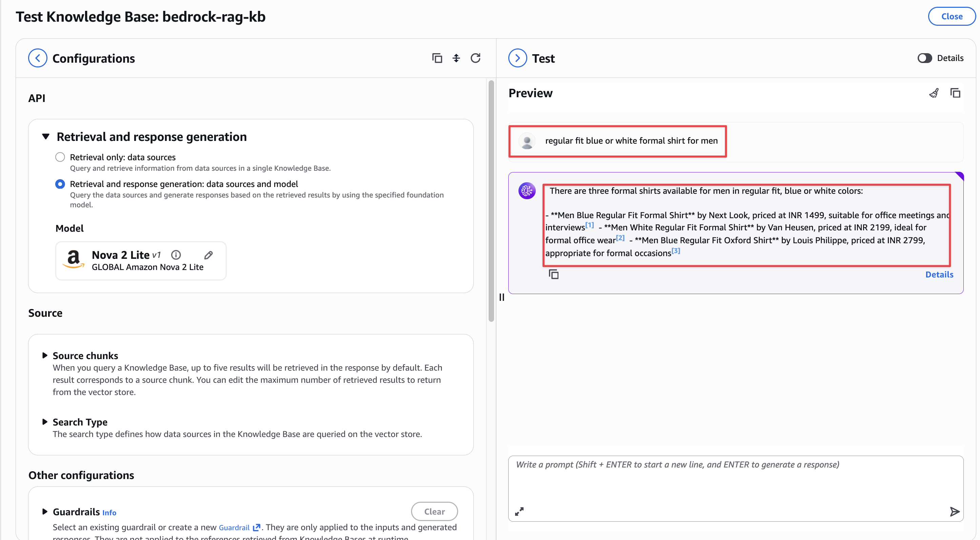Click the 'GLOBAL Amazon Nova 2 Lite' text
The height and width of the screenshot is (540, 980).
click(148, 267)
